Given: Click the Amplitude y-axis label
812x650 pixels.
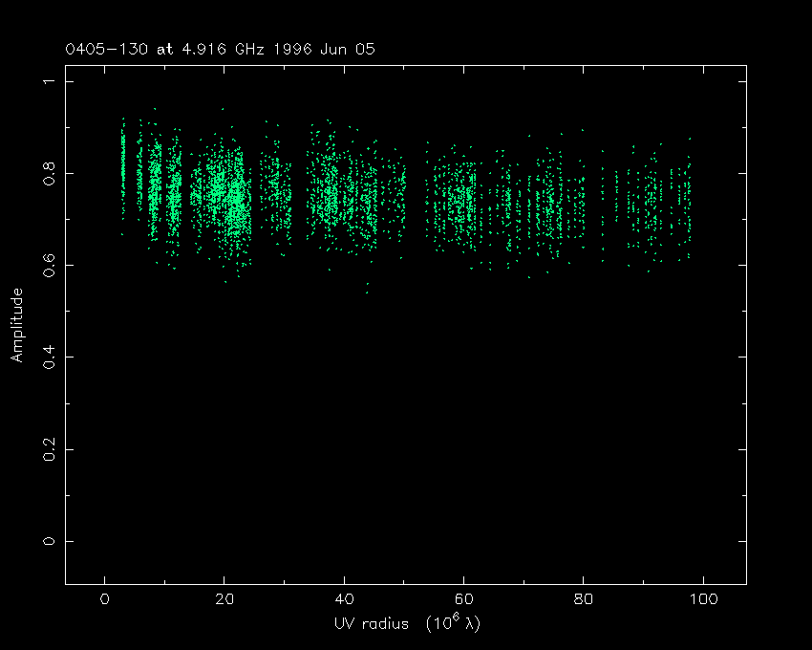Looking at the screenshot, I should coord(16,324).
